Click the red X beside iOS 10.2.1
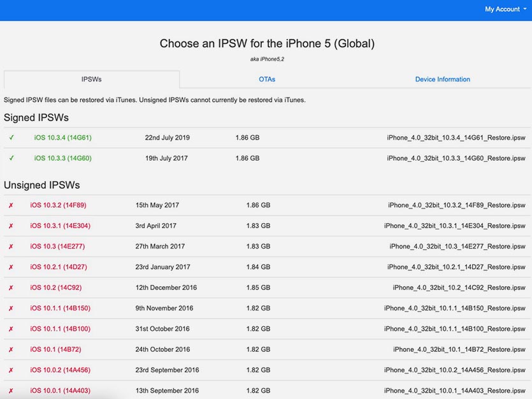 (11, 267)
